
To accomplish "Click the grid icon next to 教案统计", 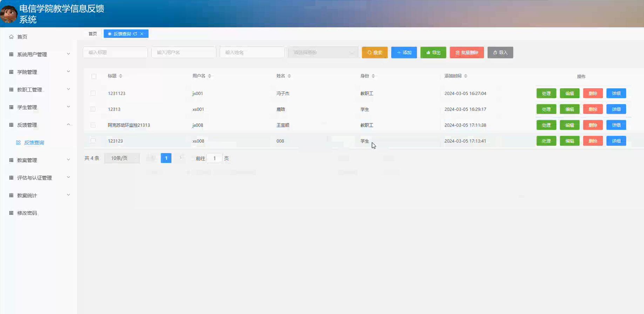I will (x=11, y=195).
